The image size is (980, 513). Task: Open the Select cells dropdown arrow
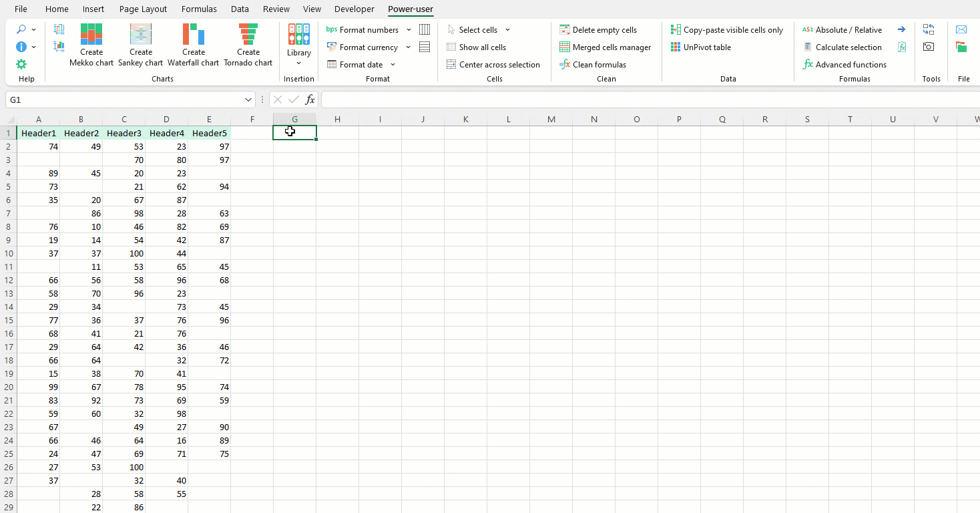[508, 29]
